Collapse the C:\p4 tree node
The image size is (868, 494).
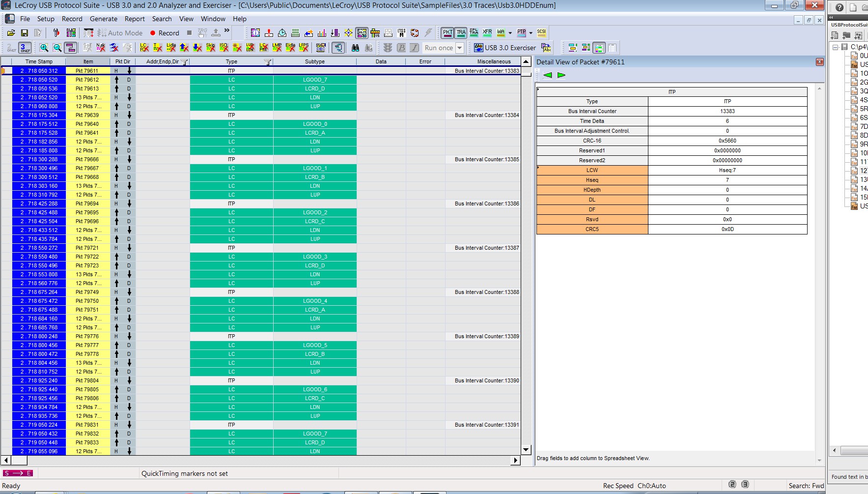[835, 47]
